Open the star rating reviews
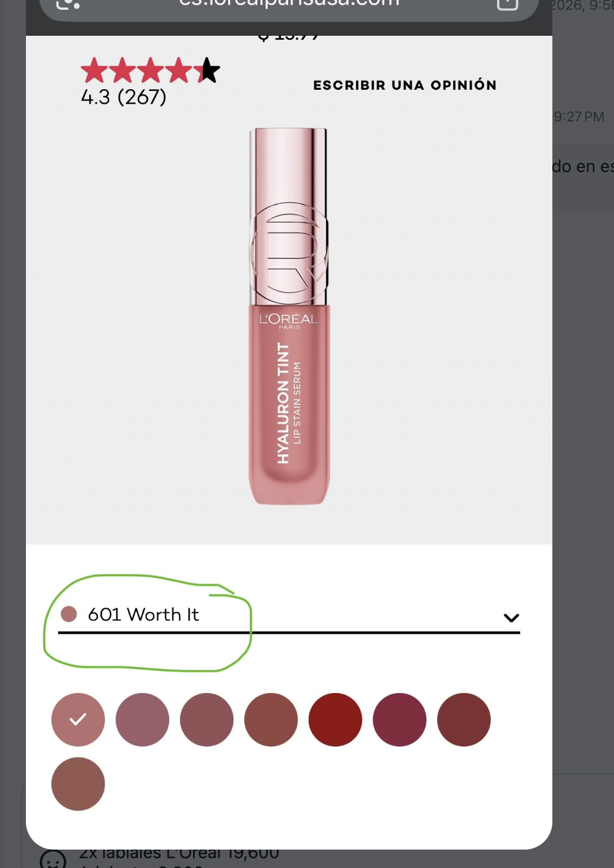Screen dimensions: 614x868 pos(150,70)
